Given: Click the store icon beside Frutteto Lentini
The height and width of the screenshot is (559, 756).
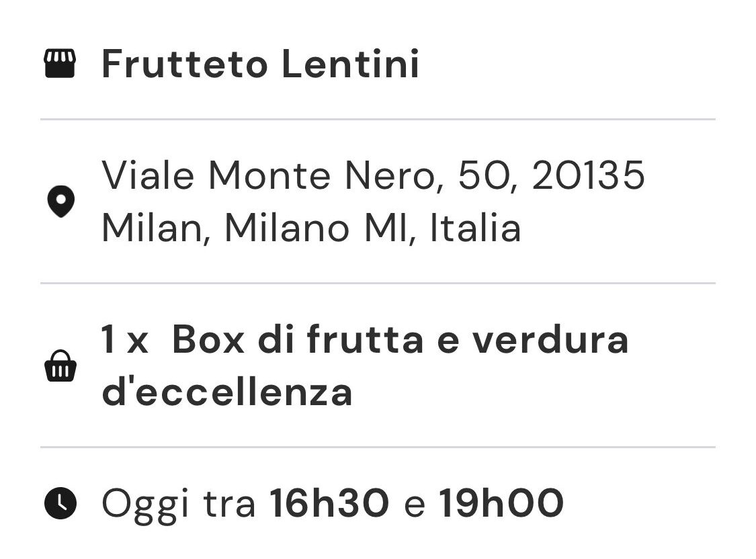Looking at the screenshot, I should (x=60, y=63).
